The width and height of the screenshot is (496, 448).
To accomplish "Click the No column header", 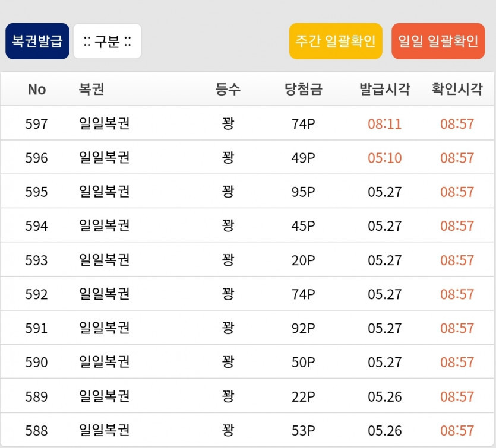I will tap(36, 89).
